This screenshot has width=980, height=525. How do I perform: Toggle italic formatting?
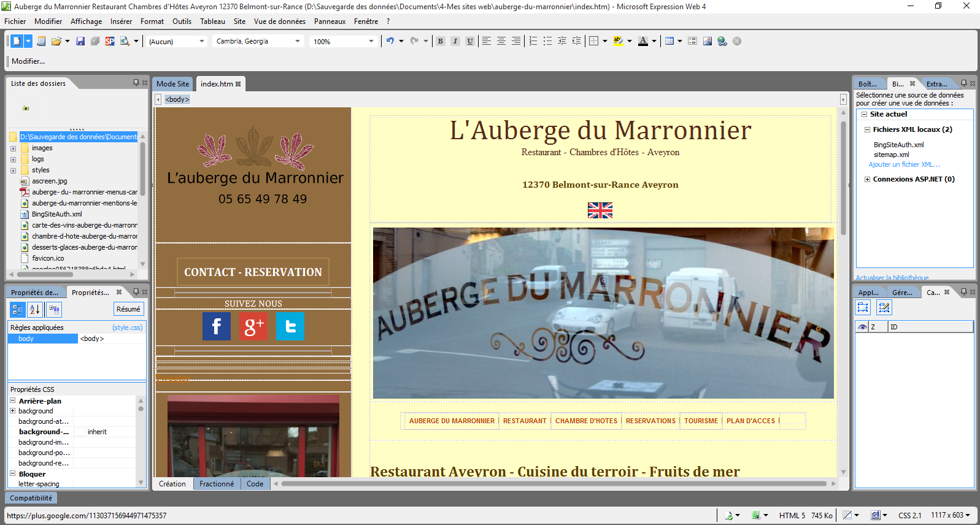point(455,41)
